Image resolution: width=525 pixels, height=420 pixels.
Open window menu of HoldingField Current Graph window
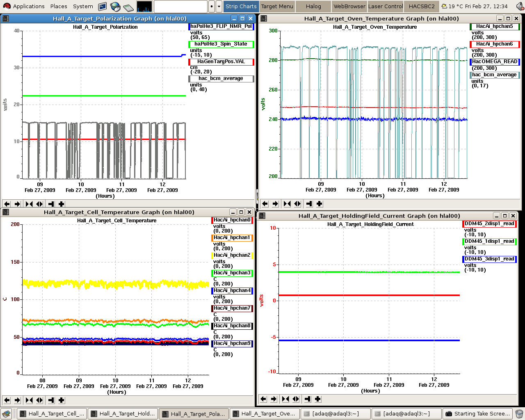pos(262,216)
